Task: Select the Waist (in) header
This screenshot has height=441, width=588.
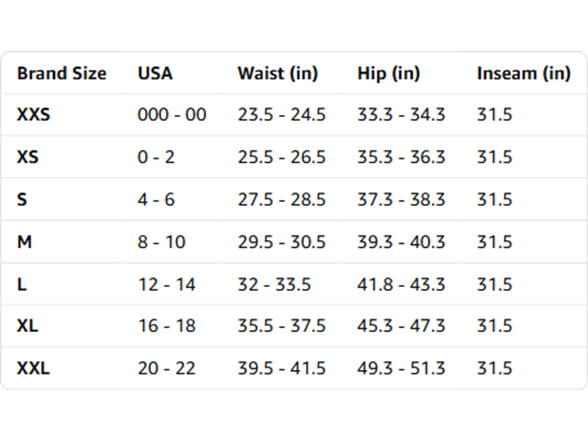Action: (x=278, y=73)
